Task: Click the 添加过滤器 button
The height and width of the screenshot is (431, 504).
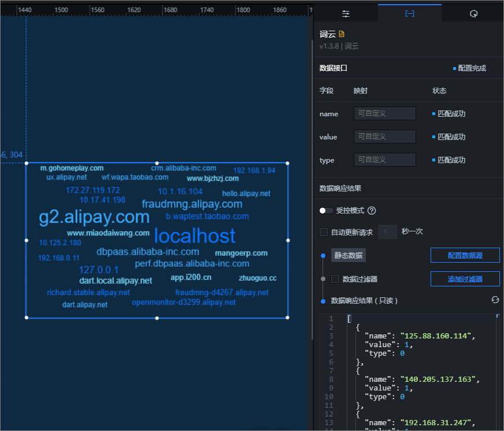Action: 465,279
